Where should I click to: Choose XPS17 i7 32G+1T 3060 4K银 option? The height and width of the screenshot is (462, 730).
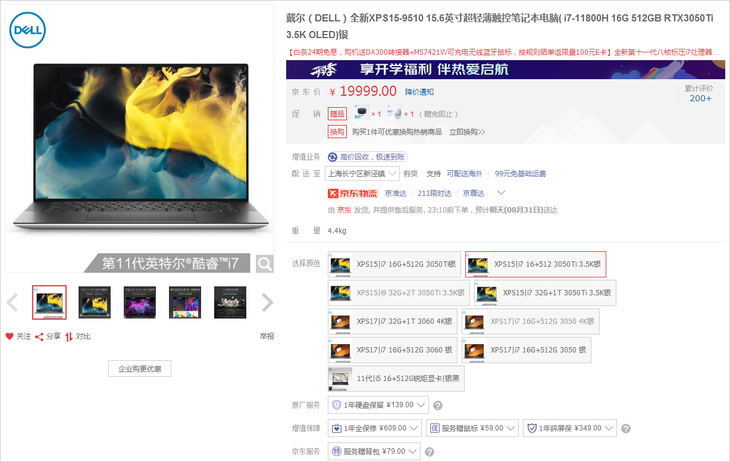click(392, 321)
